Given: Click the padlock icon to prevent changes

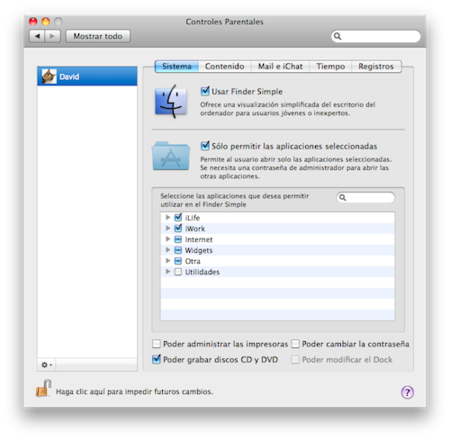Looking at the screenshot, I should point(43,388).
